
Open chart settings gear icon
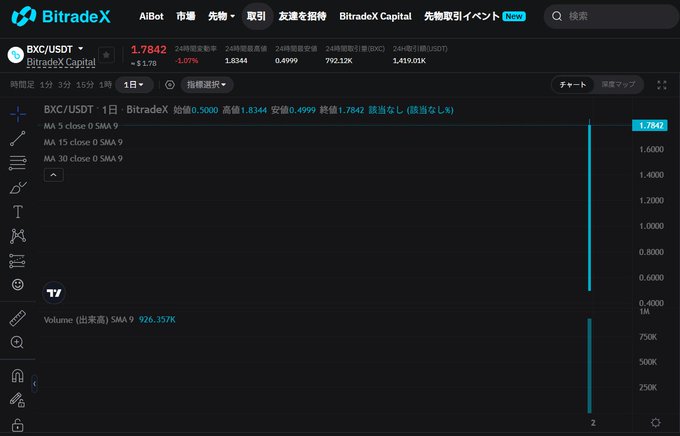[656, 422]
